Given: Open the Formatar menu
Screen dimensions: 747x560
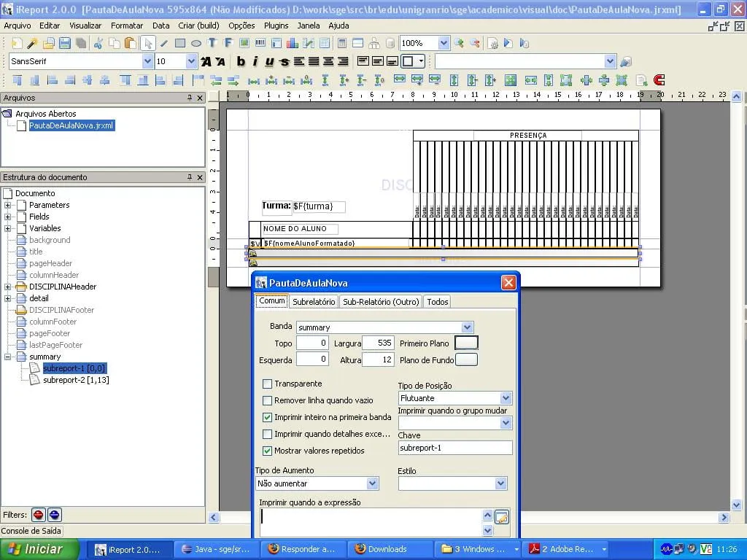Looking at the screenshot, I should [x=127, y=26].
